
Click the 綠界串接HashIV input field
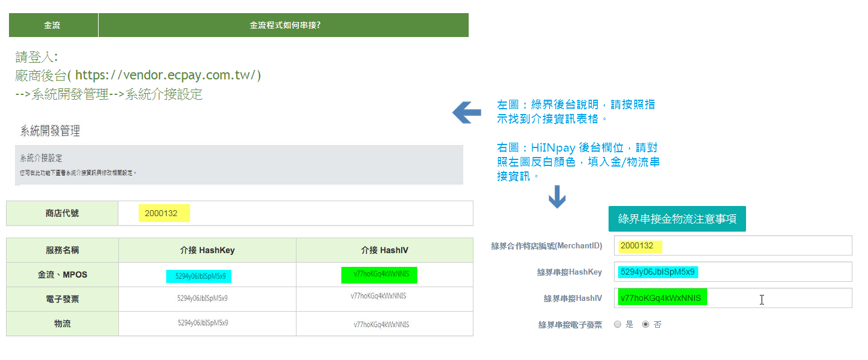tap(733, 298)
